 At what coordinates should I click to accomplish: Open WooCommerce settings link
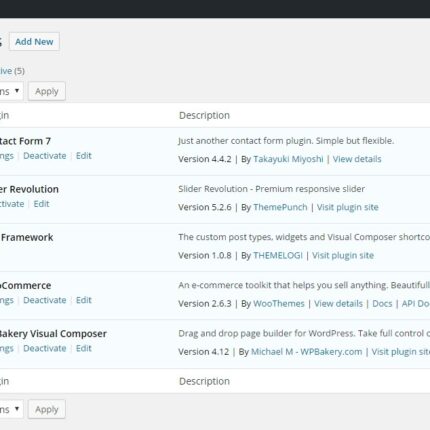pos(7,300)
